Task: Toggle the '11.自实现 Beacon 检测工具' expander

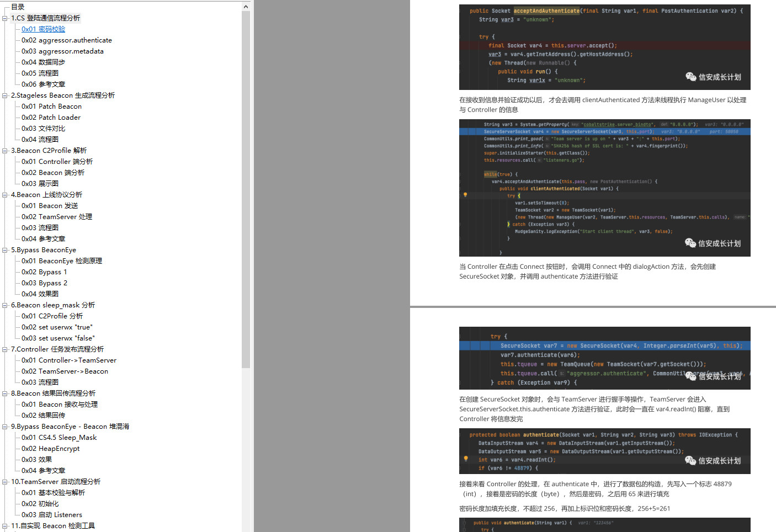Action: pos(5,526)
